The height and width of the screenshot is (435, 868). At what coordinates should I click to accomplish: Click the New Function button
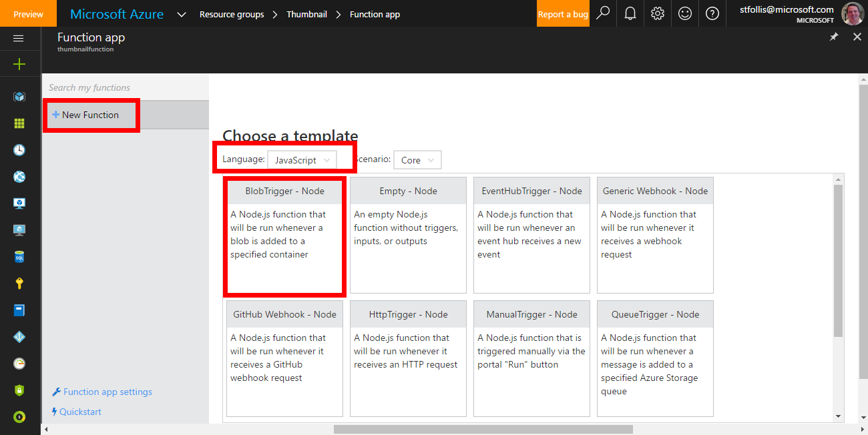tap(90, 115)
